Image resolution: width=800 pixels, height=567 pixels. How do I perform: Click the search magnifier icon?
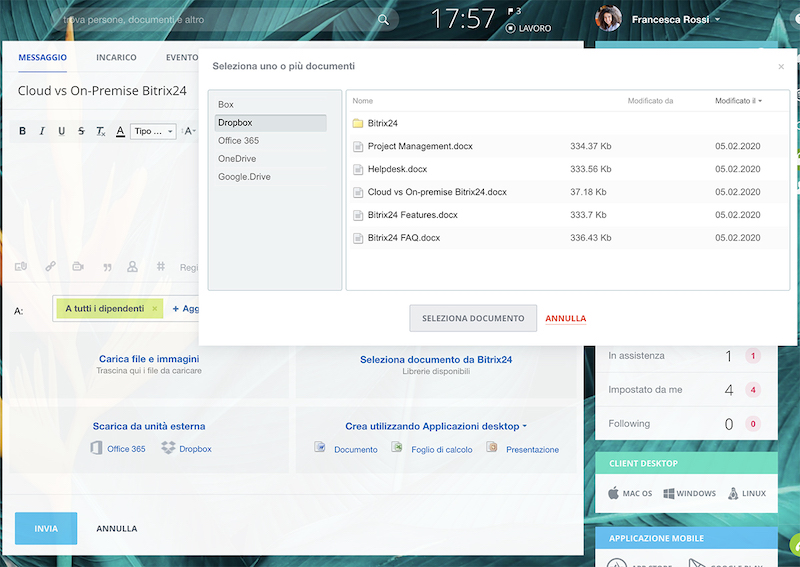click(383, 20)
